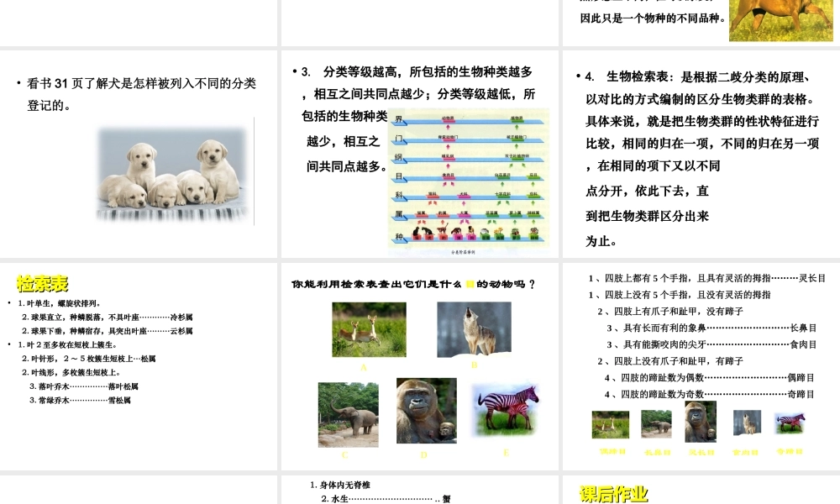Click the key line ending in 云杉属
This screenshot has height=504, width=840.
[108, 331]
